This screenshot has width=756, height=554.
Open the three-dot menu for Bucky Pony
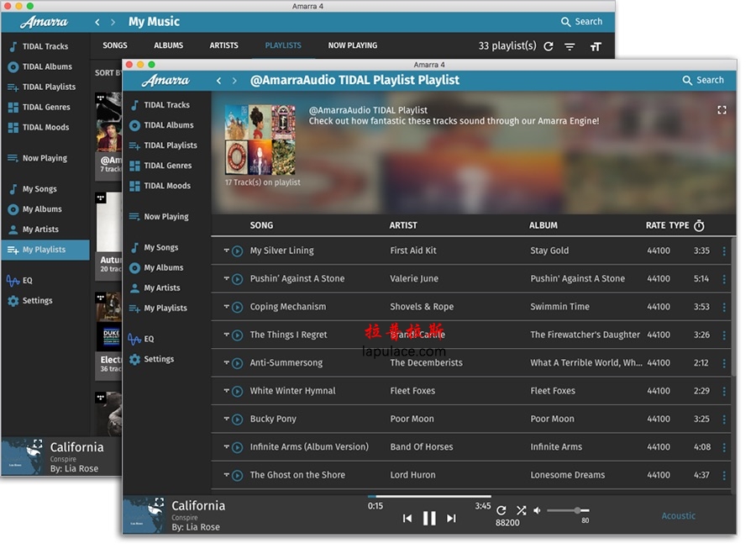pyautogui.click(x=724, y=419)
